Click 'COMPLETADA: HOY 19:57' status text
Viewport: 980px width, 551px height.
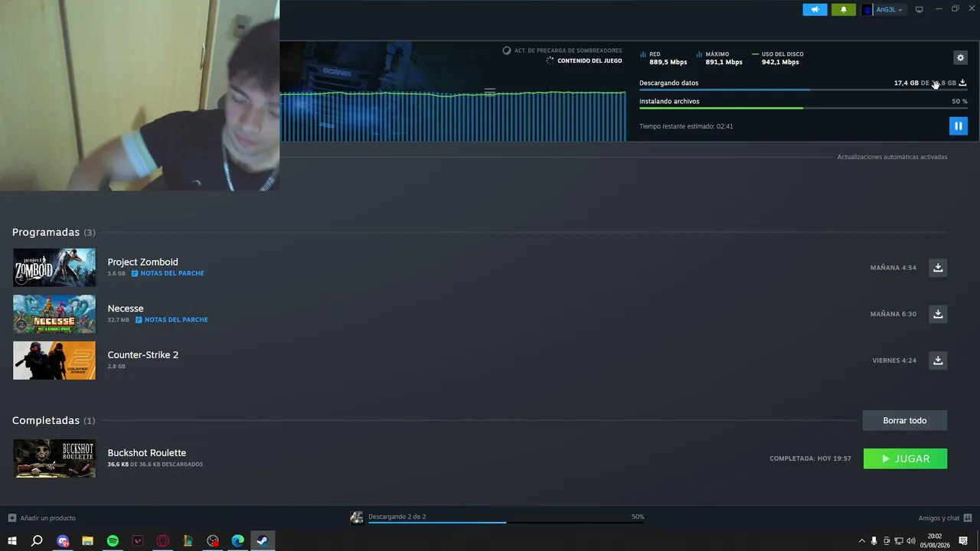click(x=810, y=458)
